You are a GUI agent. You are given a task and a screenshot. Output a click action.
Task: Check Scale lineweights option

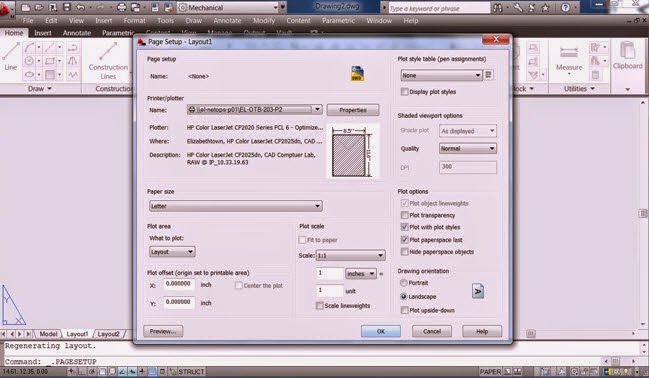[x=320, y=306]
